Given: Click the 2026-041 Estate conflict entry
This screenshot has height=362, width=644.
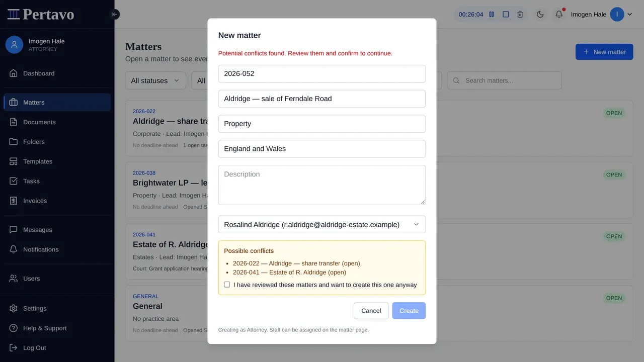Looking at the screenshot, I should pyautogui.click(x=289, y=273).
